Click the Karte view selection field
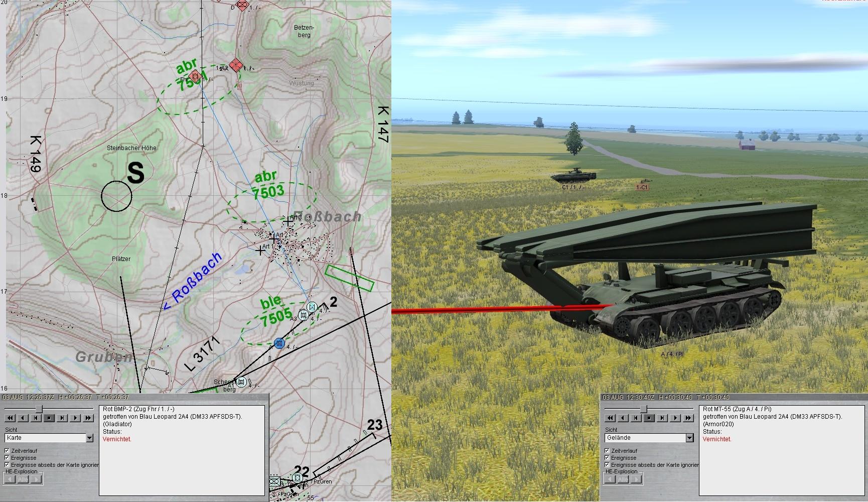The height and width of the screenshot is (502, 868). 45,438
